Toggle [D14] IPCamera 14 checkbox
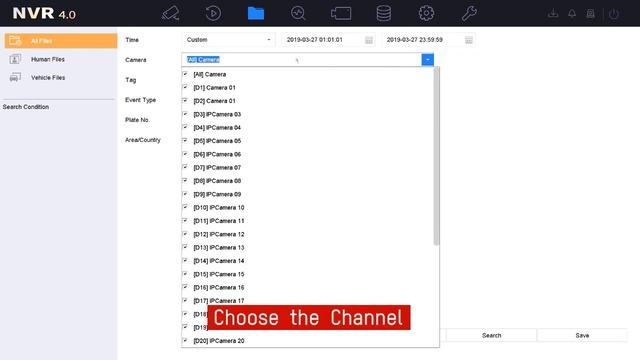 185,260
